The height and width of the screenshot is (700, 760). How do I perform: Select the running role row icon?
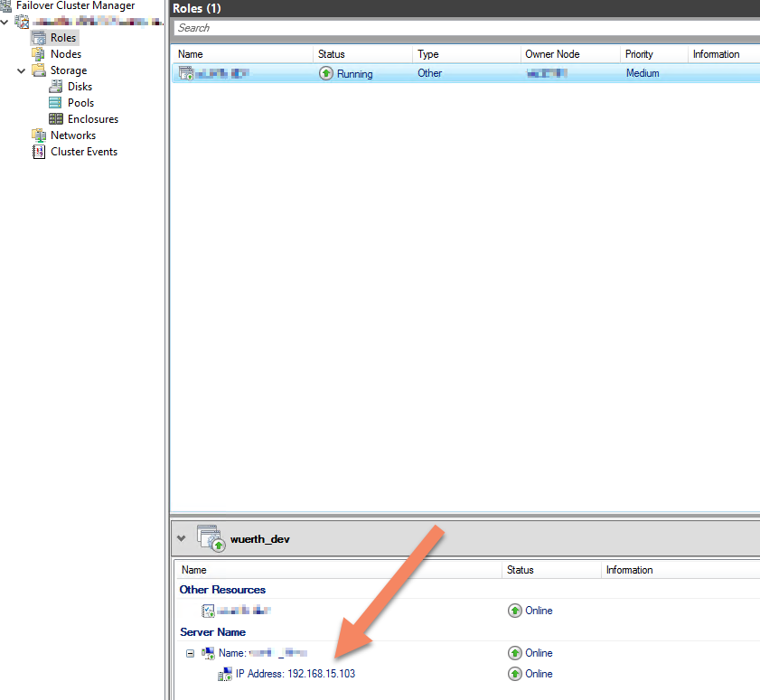click(186, 73)
